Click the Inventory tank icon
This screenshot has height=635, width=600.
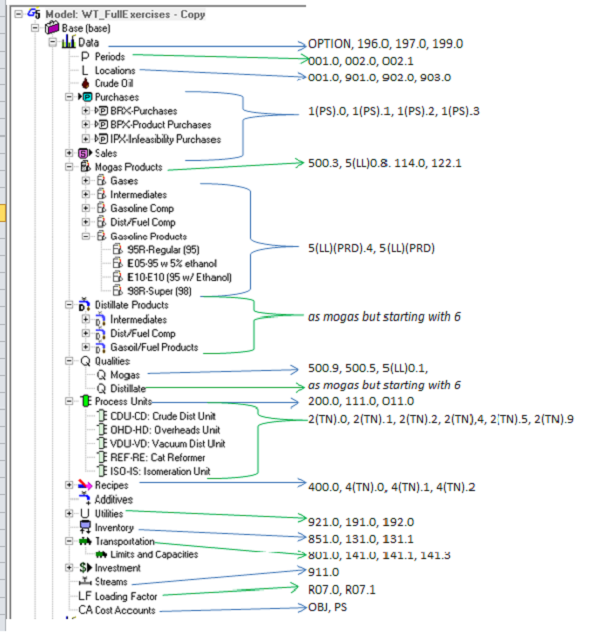[x=85, y=526]
